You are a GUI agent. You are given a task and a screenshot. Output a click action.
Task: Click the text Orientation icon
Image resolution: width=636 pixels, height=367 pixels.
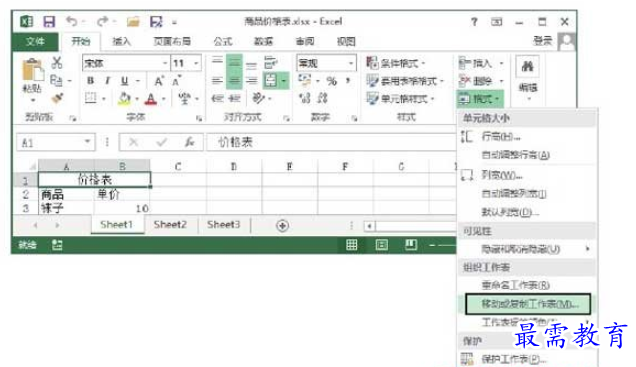[258, 98]
